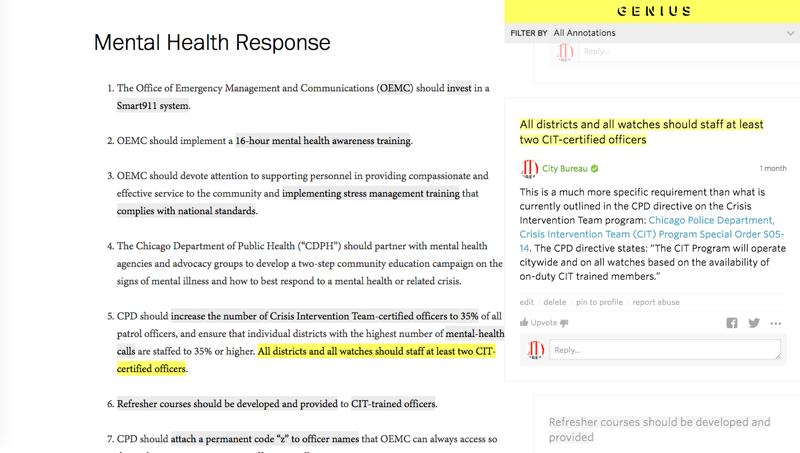The height and width of the screenshot is (453, 800).
Task: Click the City Bureau avatar on annotation
Action: pos(529,168)
